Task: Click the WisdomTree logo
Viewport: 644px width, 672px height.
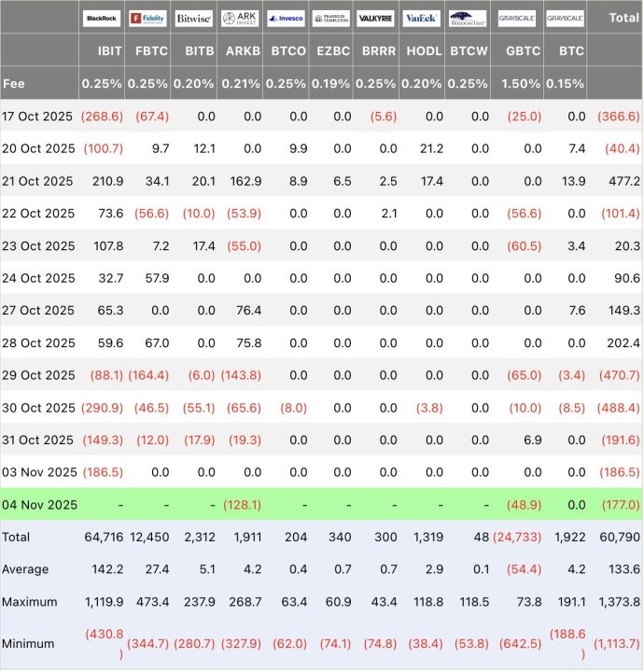Action: click(x=468, y=18)
